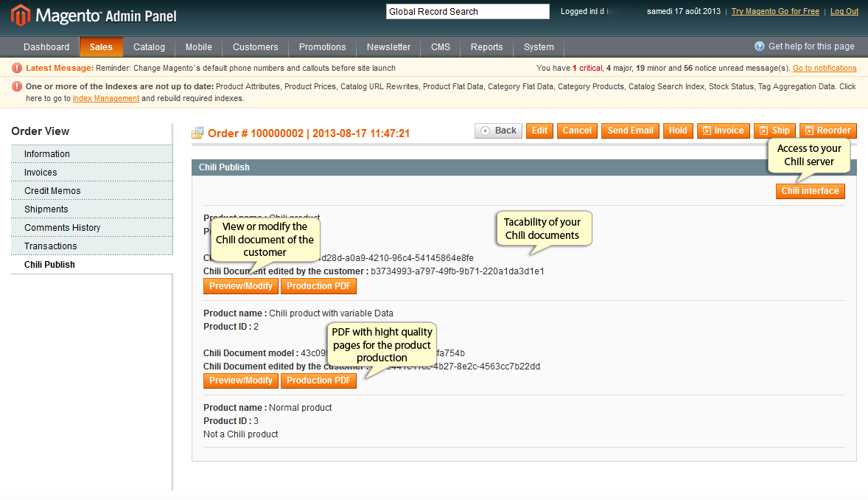Viewport: 868px width, 500px height.
Task: Click the order title 'Order # 100000002'
Action: tap(255, 133)
